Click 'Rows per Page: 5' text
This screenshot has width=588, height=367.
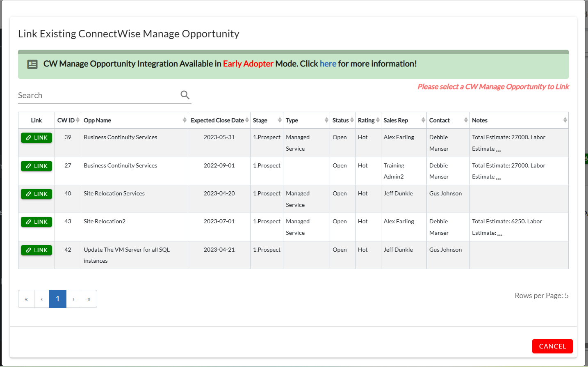[542, 296]
